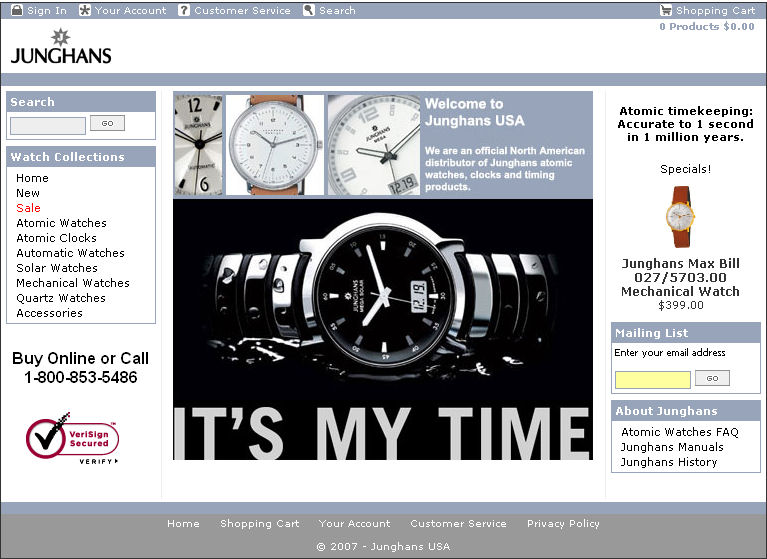Focus the yellow mailing list email field
Screen dimensions: 767x559
pos(653,380)
